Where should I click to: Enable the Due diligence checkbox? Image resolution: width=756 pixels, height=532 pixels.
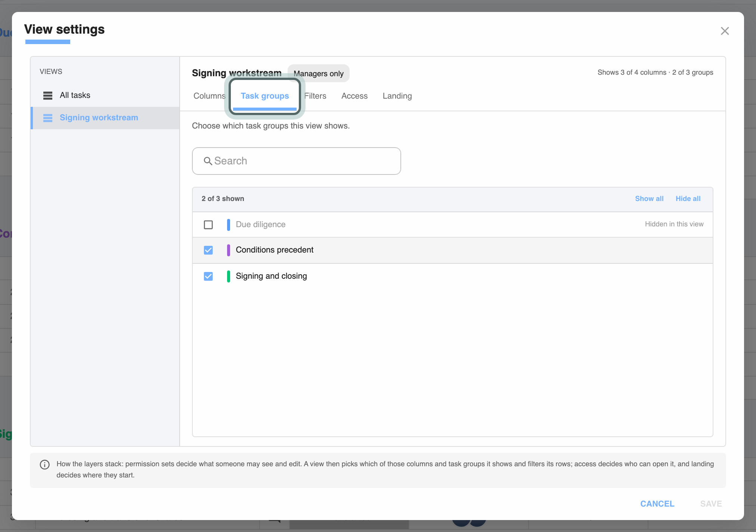pos(208,225)
